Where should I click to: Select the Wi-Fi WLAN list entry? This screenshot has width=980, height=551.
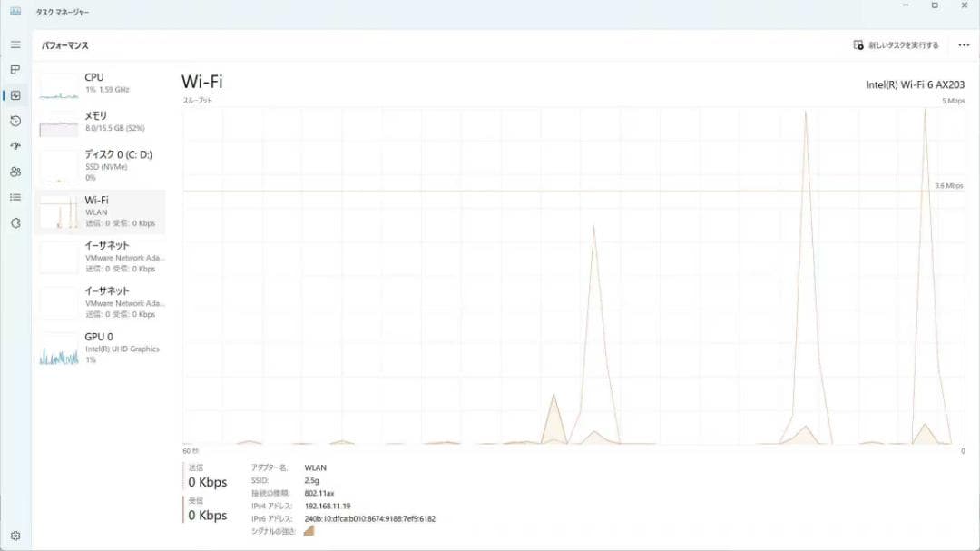(100, 211)
